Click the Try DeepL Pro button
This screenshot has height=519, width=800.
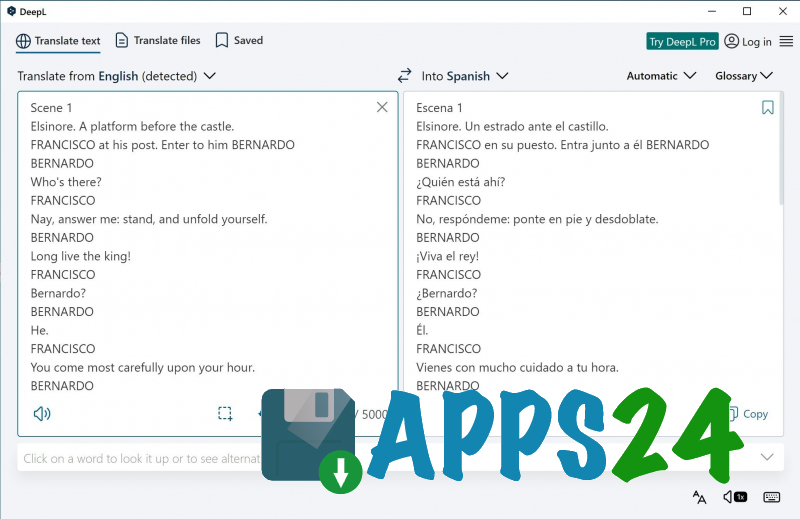click(682, 41)
